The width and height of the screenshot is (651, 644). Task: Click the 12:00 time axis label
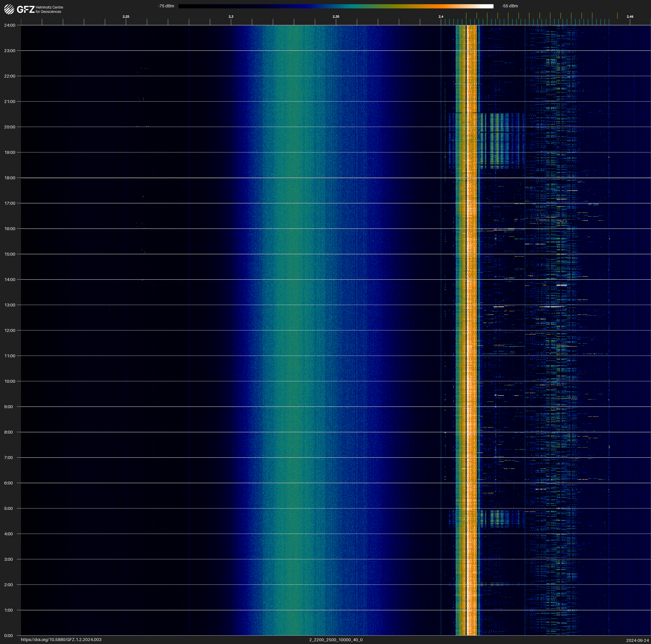[10, 330]
